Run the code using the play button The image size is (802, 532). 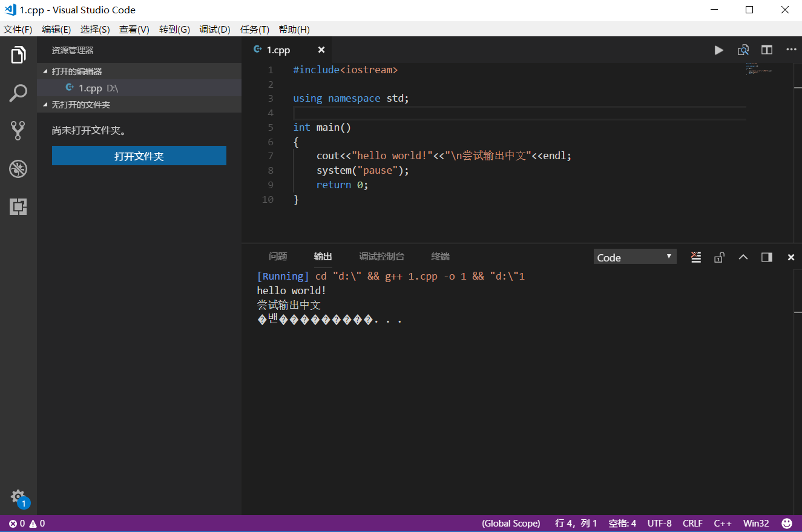coord(718,50)
